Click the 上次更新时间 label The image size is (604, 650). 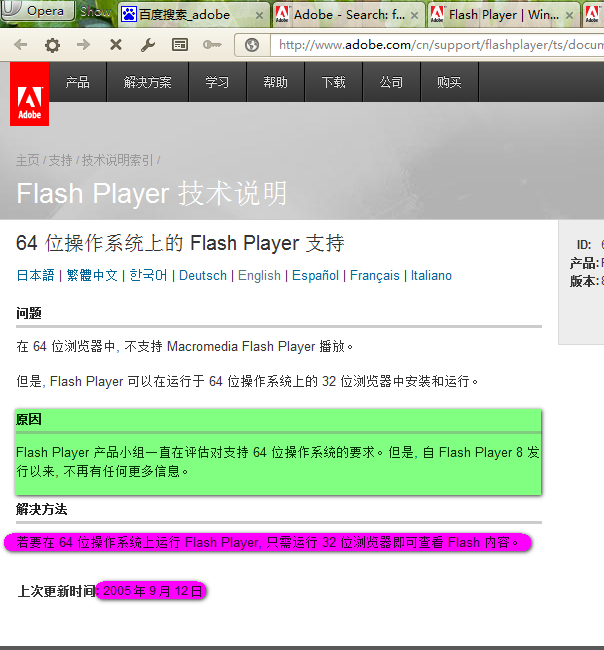(57, 591)
